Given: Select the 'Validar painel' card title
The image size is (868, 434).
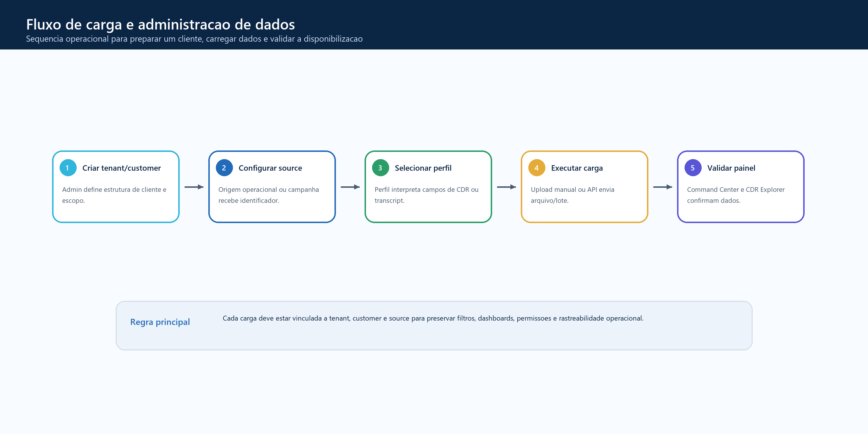Looking at the screenshot, I should [731, 168].
